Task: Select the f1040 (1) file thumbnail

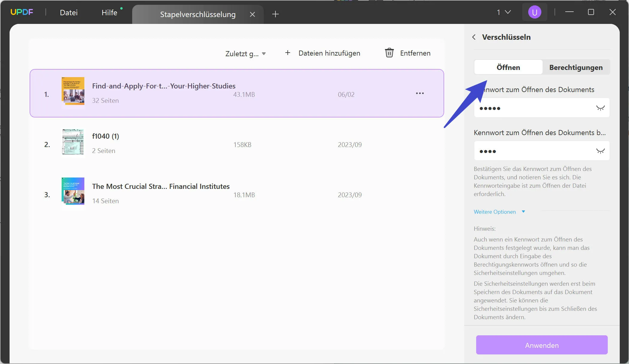Action: (x=73, y=142)
